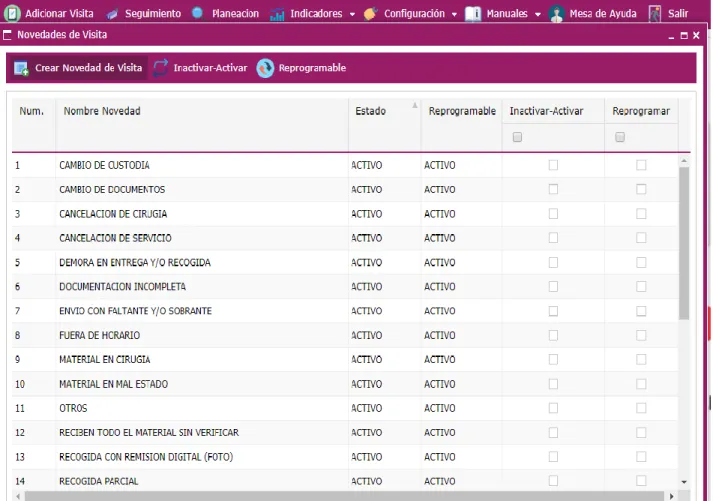Close the Novedades de Visita window
The width and height of the screenshot is (713, 501).
(x=696, y=35)
